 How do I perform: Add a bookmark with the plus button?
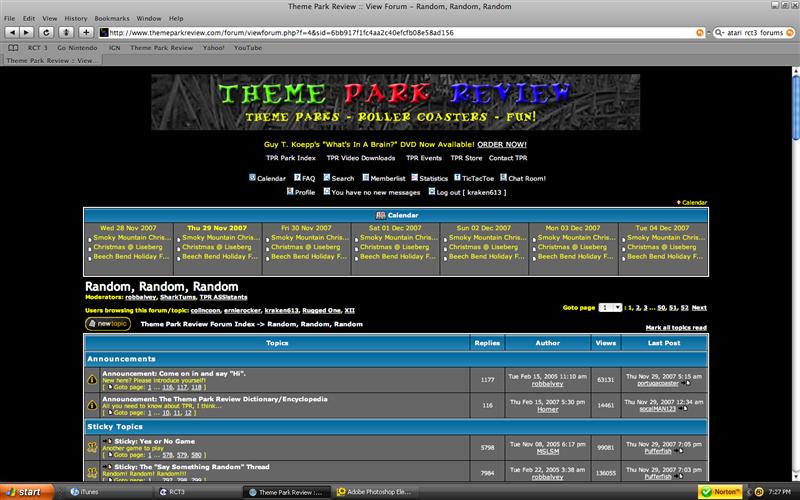coord(86,32)
